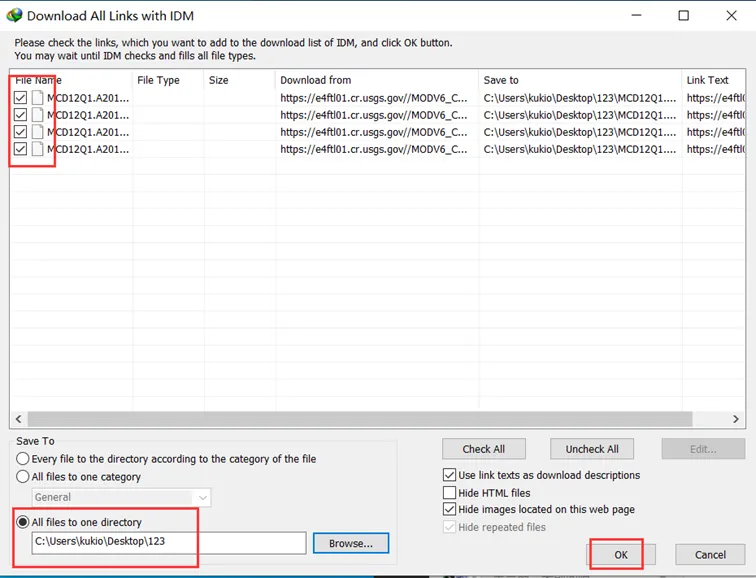Click the IDM globe icon in title bar
Viewport: 756px width, 578px height.
coord(14,15)
